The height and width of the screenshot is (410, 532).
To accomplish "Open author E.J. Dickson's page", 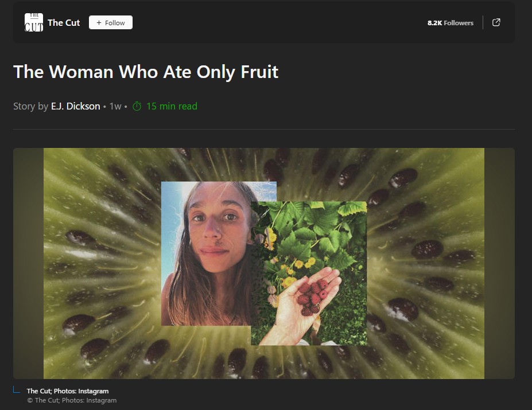I will click(75, 106).
